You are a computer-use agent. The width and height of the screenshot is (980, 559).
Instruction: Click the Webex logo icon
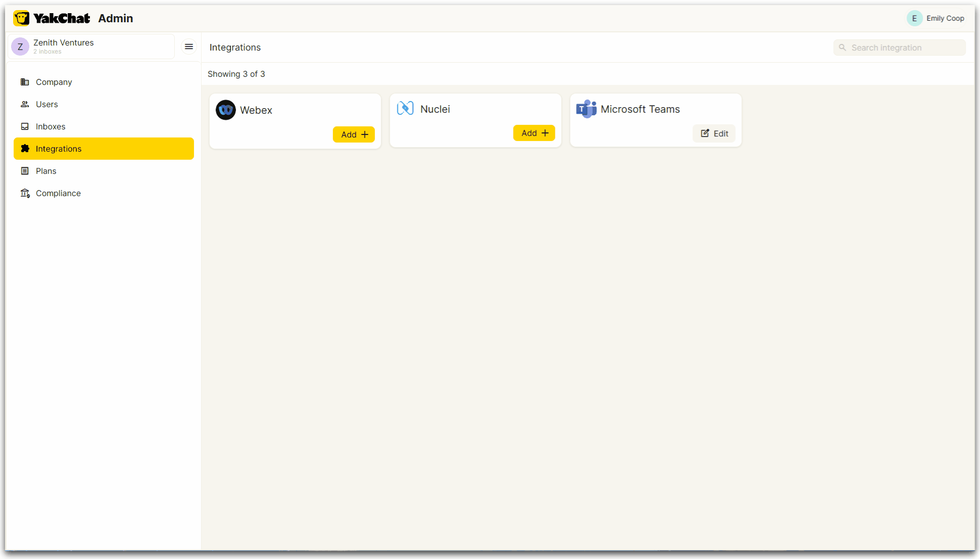pyautogui.click(x=226, y=110)
